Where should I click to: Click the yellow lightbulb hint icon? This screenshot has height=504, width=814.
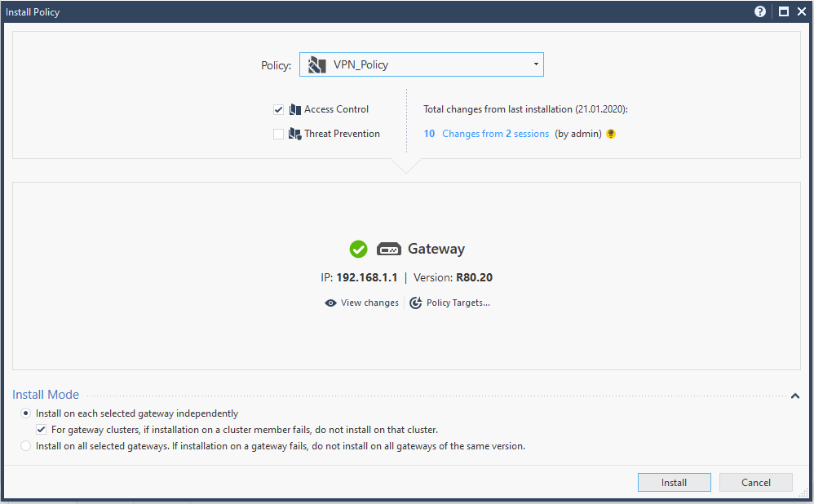(611, 134)
